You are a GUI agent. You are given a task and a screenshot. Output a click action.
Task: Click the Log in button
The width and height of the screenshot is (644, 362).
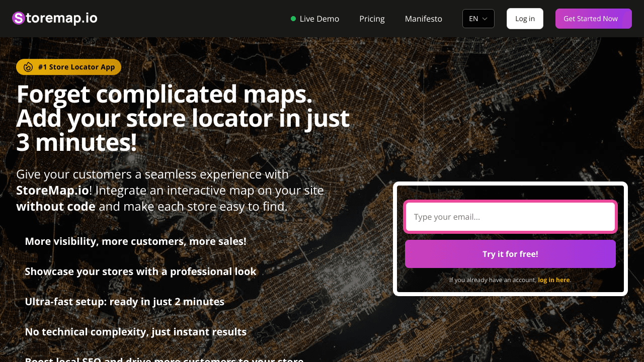[525, 19]
